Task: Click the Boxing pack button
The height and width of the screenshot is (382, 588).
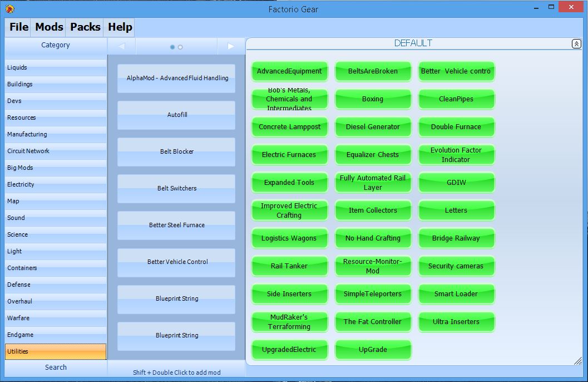Action: click(x=373, y=99)
